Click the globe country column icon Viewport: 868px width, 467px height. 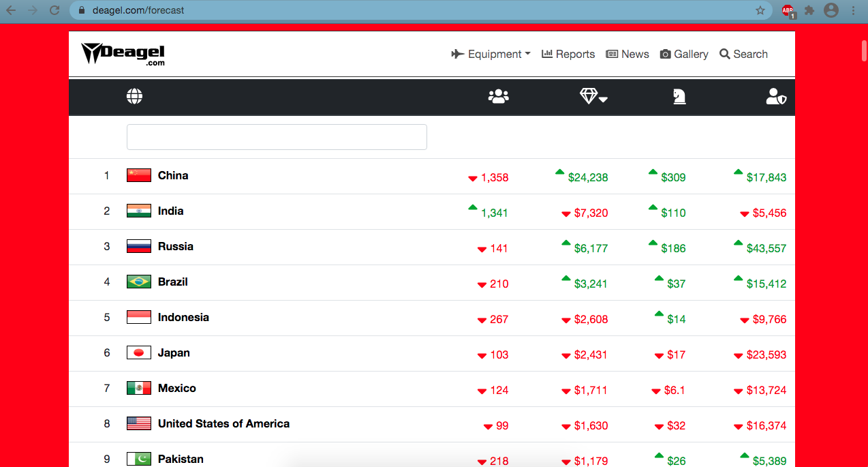[134, 97]
